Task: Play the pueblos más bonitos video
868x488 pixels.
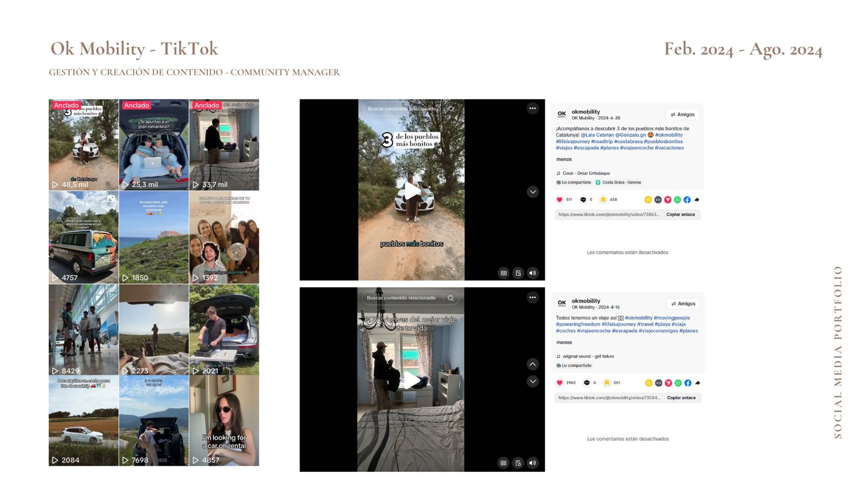Action: pos(412,190)
